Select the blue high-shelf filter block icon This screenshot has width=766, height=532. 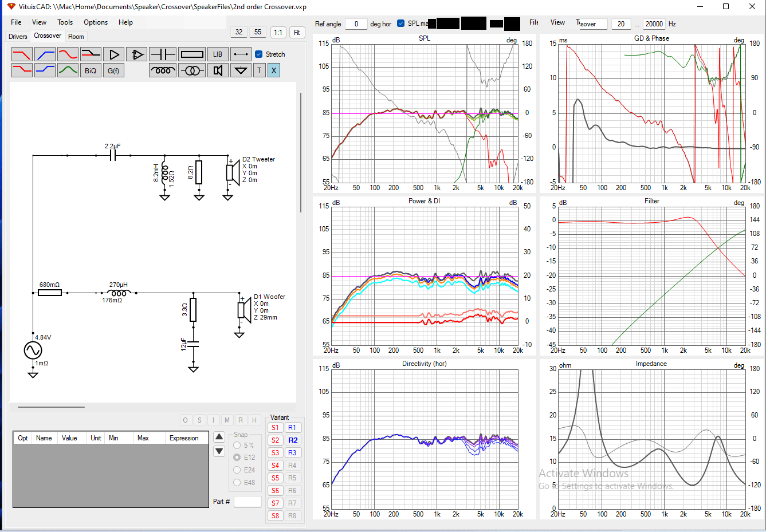[x=45, y=70]
